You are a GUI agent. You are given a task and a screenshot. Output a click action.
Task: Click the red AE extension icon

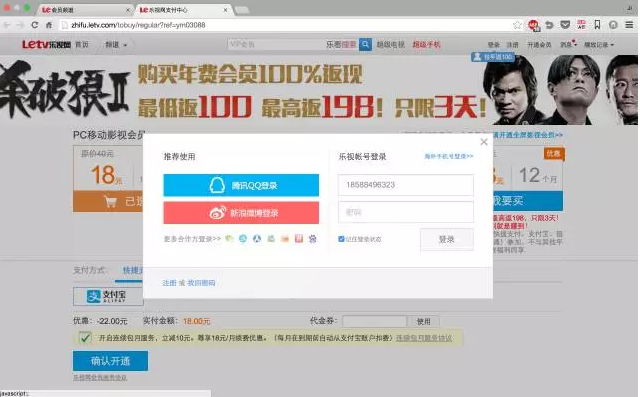pos(581,24)
